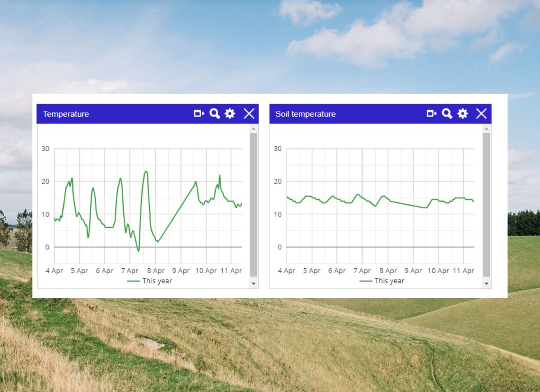
Task: Click the scrollbar down arrow on Temperature panel
Action: pos(252,283)
